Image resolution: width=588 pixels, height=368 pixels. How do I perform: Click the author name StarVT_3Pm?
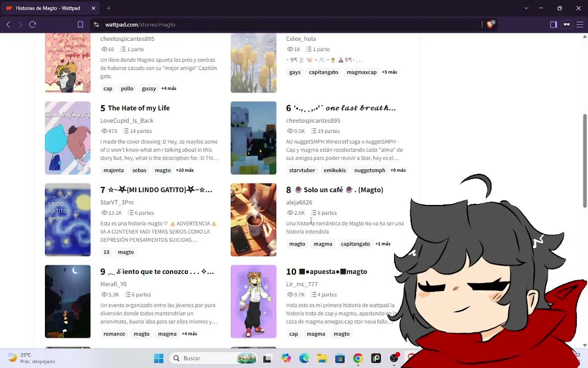point(117,202)
